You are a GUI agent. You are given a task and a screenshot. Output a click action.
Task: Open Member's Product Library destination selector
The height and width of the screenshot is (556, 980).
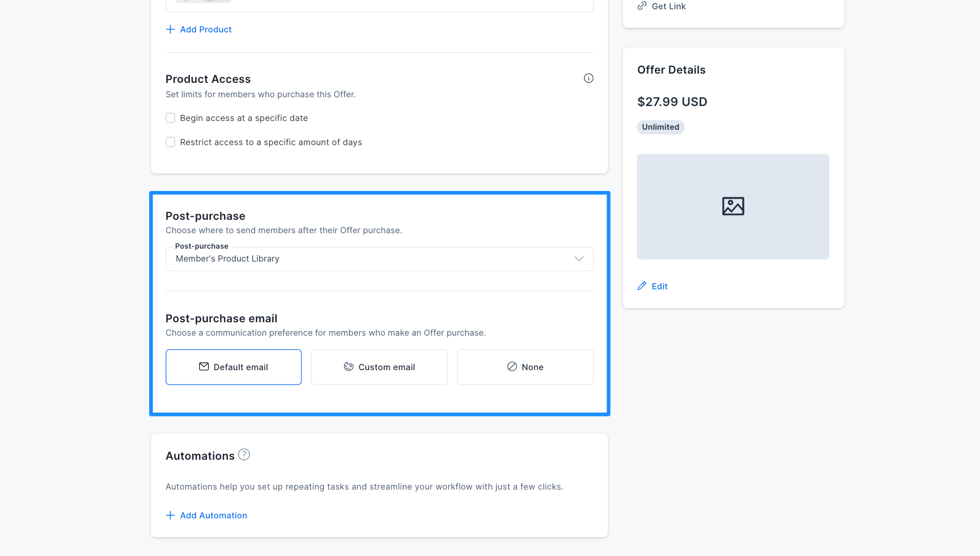pyautogui.click(x=380, y=259)
